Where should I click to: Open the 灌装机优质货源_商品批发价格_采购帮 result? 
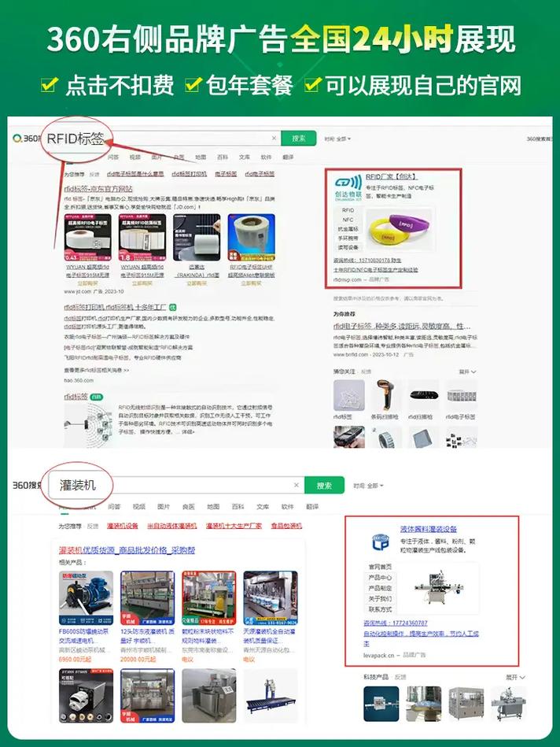(127, 550)
